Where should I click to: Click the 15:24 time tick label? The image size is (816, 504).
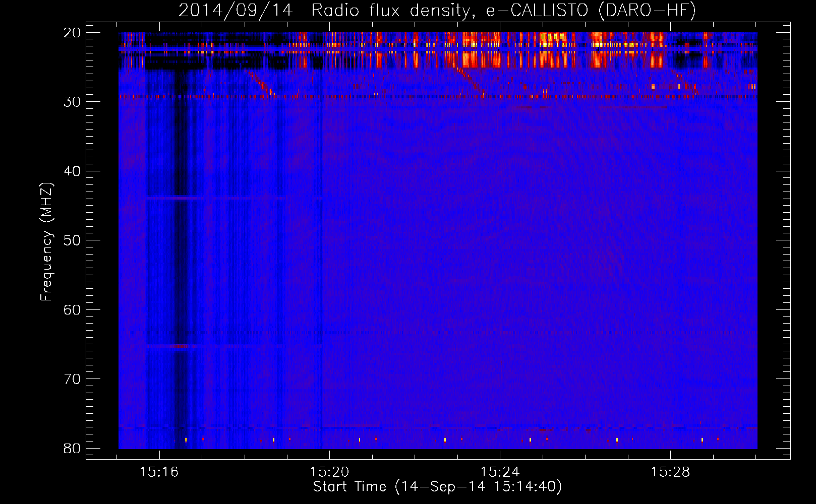(500, 472)
